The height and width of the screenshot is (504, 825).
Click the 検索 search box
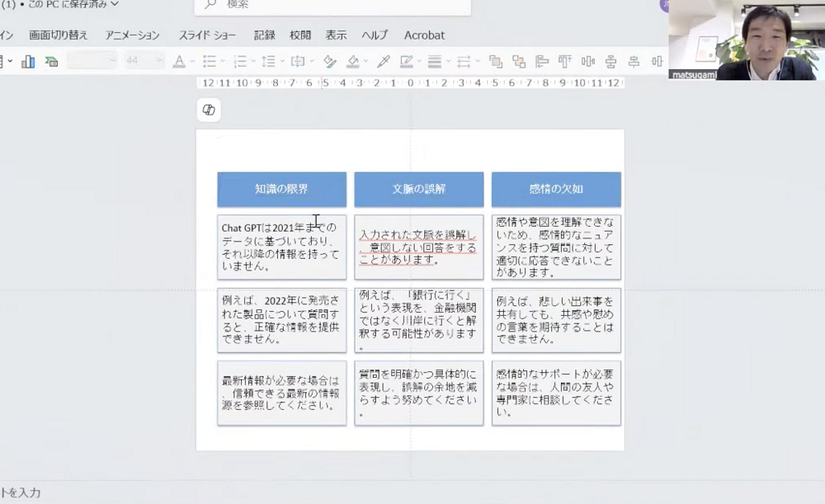click(x=332, y=5)
